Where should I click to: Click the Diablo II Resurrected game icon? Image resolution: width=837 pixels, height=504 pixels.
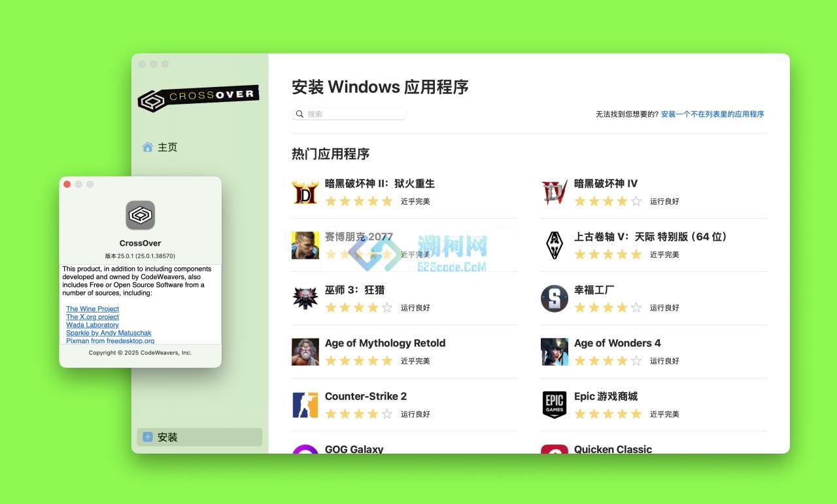click(305, 193)
